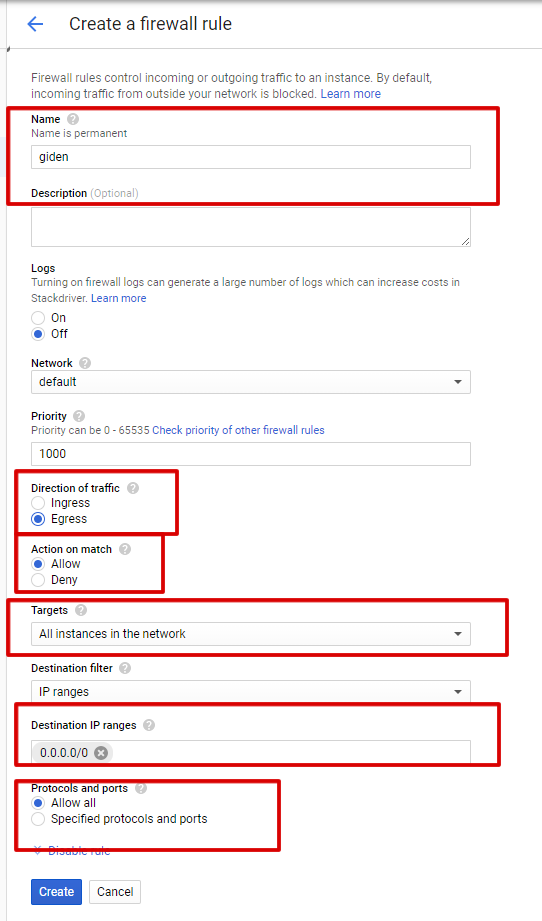Open the help icon beside Targets
Viewport: 542px width, 921px height.
coord(81,610)
